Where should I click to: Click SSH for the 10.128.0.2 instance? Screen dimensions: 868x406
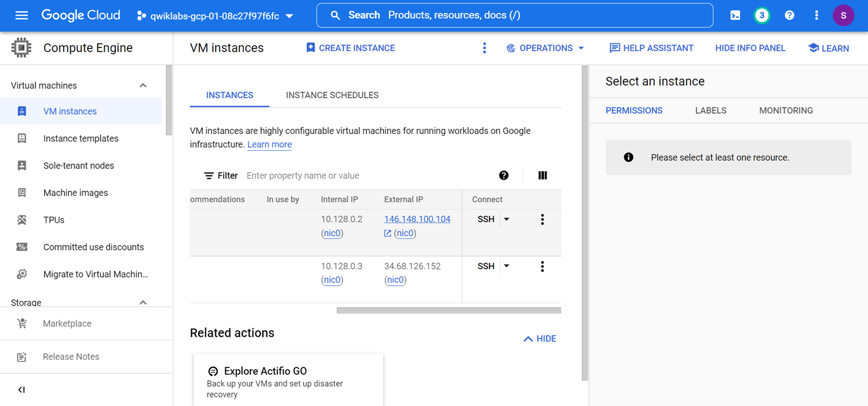pyautogui.click(x=486, y=219)
